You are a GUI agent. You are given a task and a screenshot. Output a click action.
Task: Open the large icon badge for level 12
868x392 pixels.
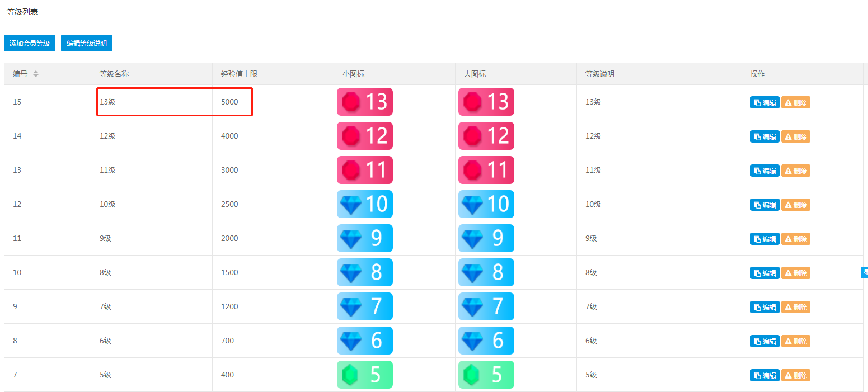[x=486, y=136]
